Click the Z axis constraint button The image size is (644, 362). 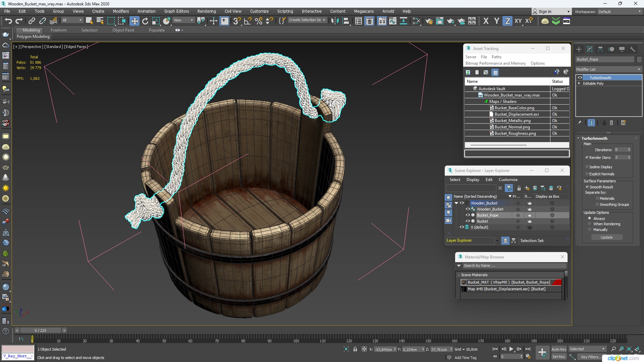click(507, 21)
